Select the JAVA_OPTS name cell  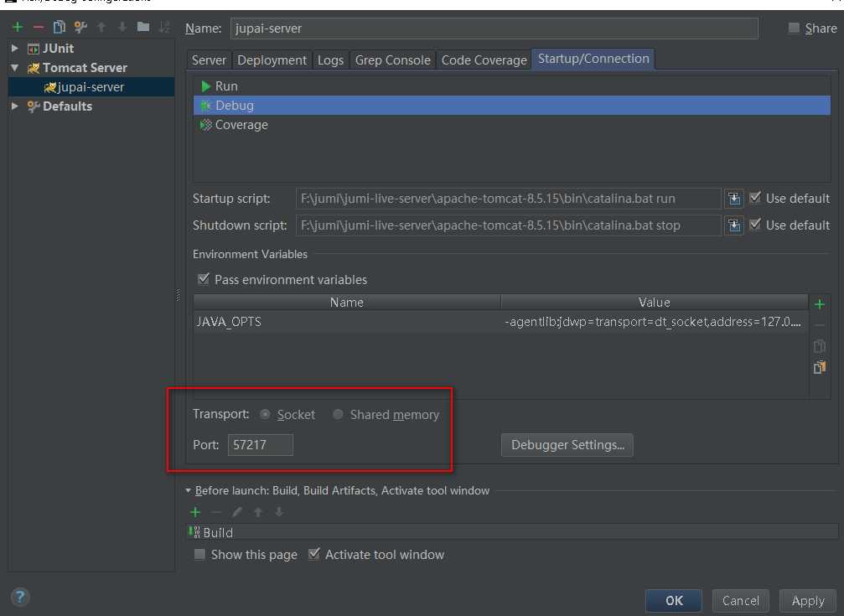(347, 322)
